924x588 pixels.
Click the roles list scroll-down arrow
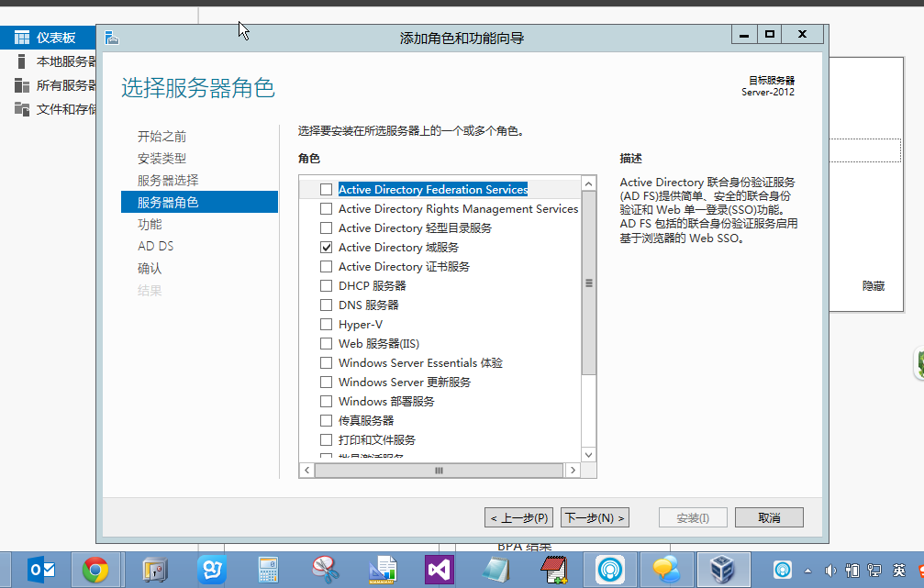tap(589, 455)
